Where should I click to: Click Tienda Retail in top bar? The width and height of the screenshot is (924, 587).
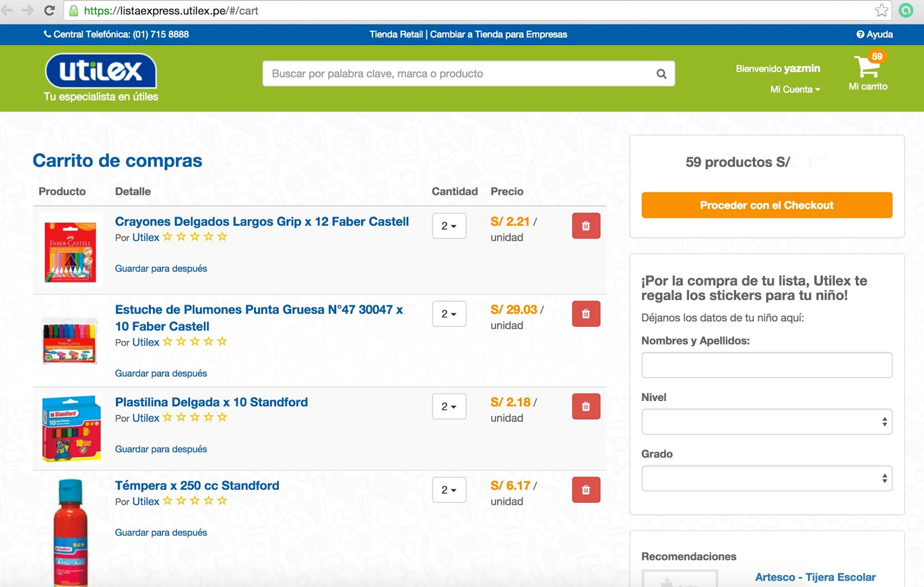pyautogui.click(x=396, y=34)
